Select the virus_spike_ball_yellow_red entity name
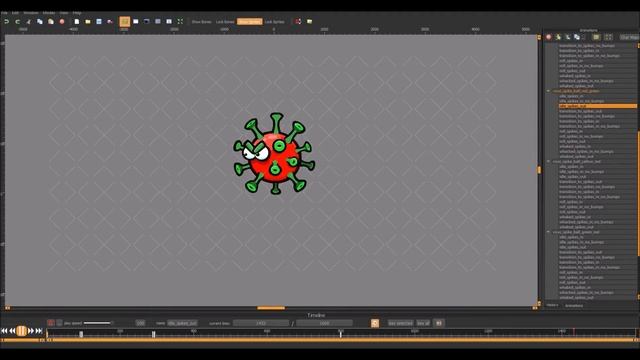 pos(576,162)
